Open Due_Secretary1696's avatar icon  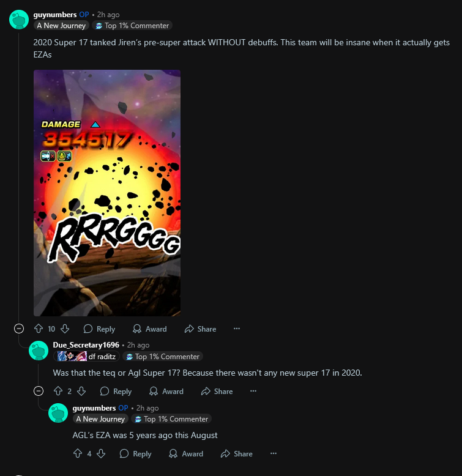coord(39,351)
